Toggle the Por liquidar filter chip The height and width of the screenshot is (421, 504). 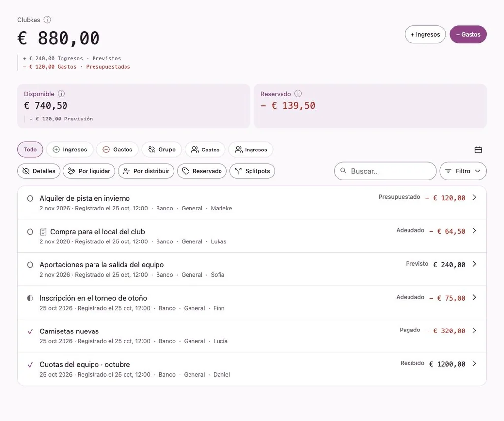(x=89, y=171)
